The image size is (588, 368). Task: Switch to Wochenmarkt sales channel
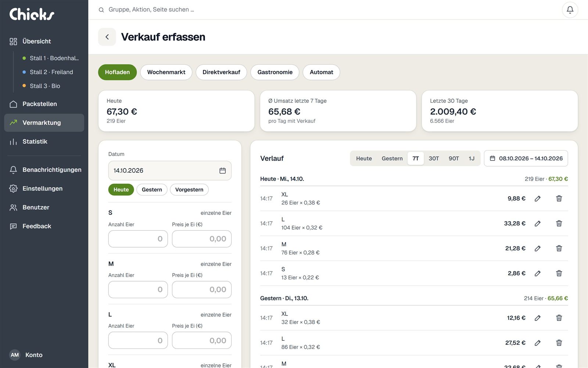click(166, 72)
